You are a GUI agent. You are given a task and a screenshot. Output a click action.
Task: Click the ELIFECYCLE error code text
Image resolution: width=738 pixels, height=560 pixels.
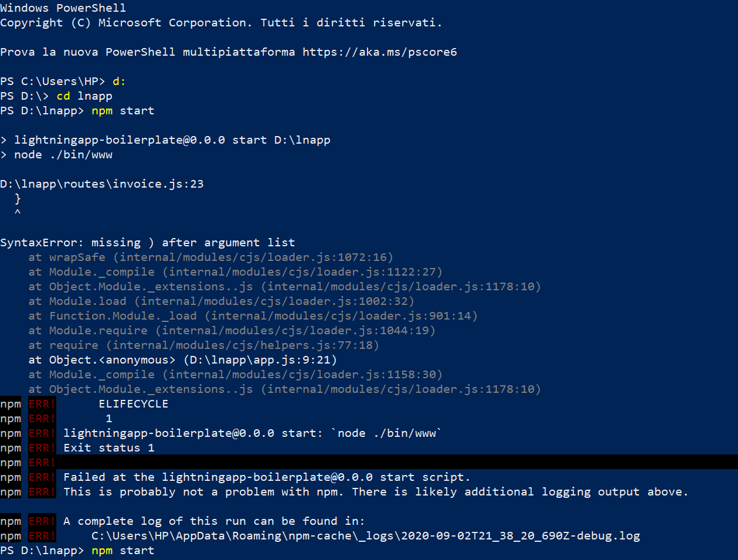(134, 403)
